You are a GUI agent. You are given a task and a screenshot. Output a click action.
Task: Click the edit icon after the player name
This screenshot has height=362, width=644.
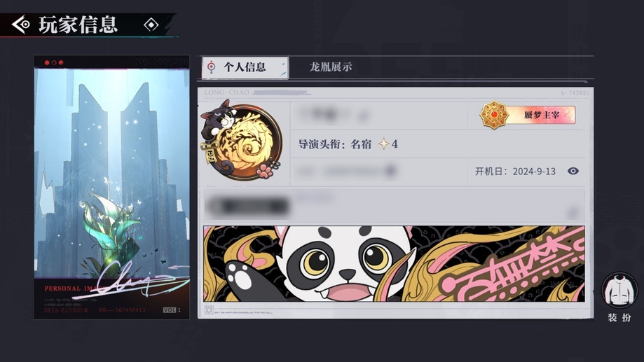(x=363, y=118)
